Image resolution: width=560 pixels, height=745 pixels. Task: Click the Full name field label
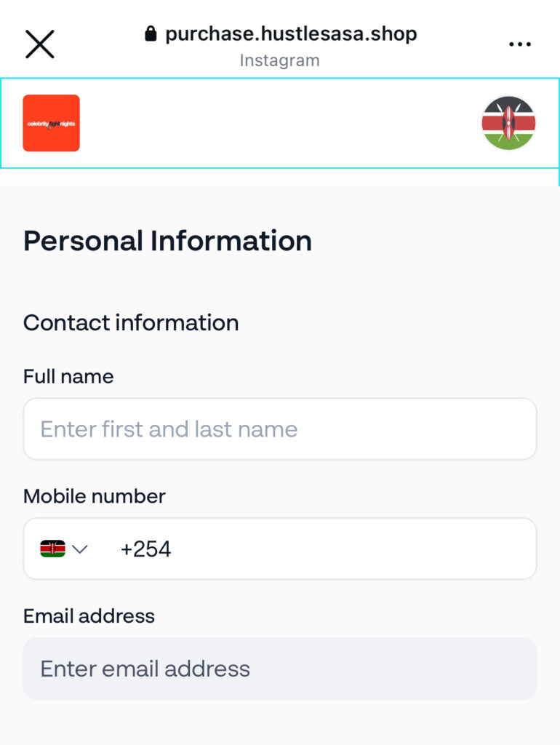(x=68, y=376)
